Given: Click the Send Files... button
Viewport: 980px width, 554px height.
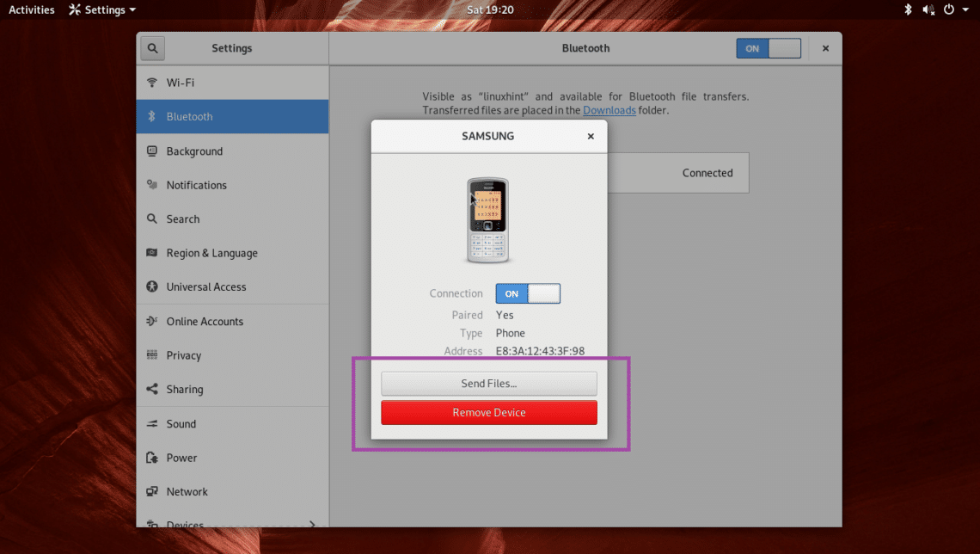Looking at the screenshot, I should (489, 384).
